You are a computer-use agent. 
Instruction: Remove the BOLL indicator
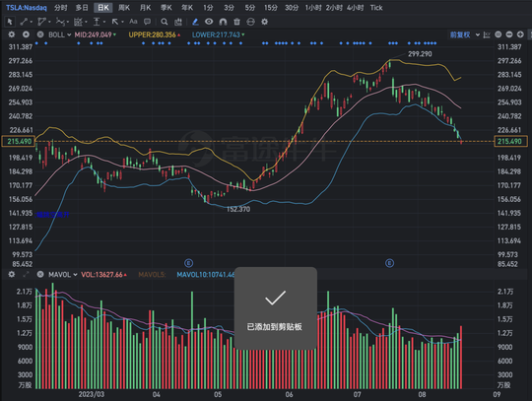tap(40, 34)
